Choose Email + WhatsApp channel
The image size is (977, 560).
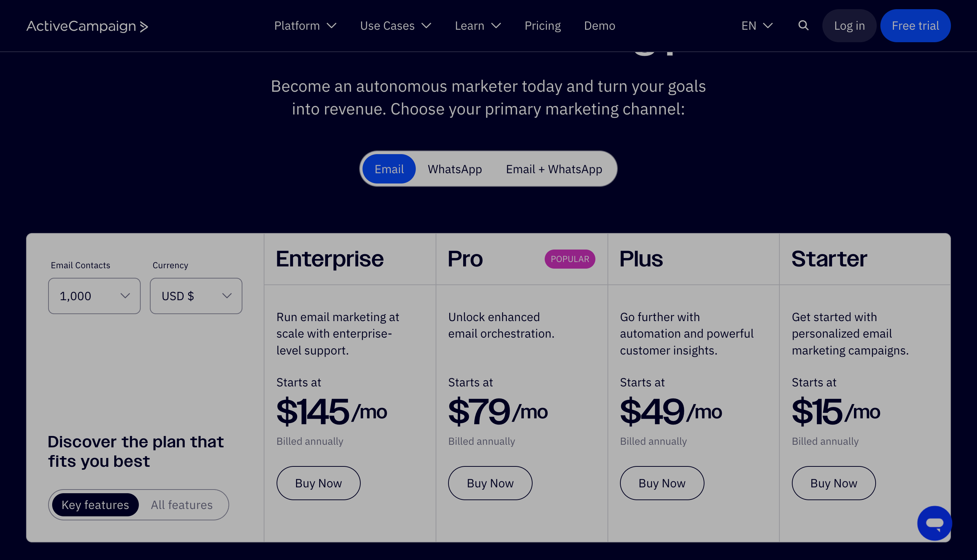(554, 169)
